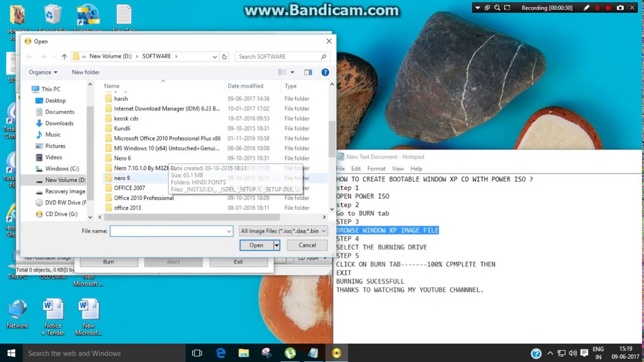Open Microsoft Edge from taskbar
The image size is (644, 362).
[220, 353]
